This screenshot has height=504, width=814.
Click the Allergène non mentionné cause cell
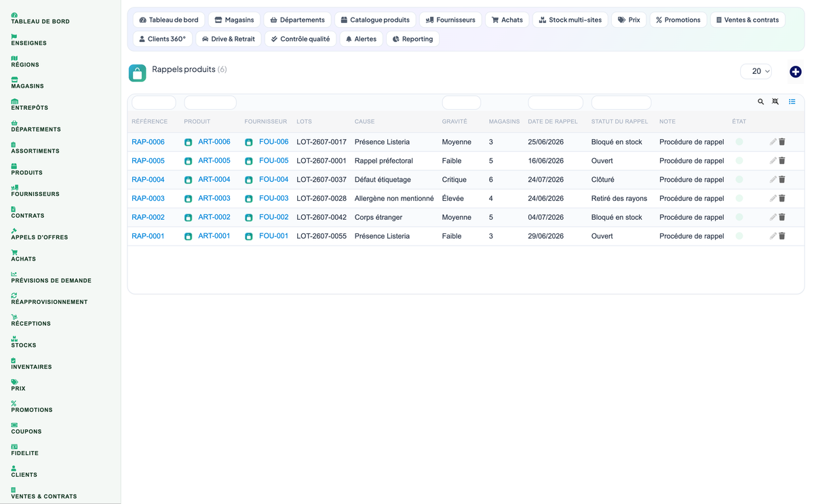[x=394, y=199]
